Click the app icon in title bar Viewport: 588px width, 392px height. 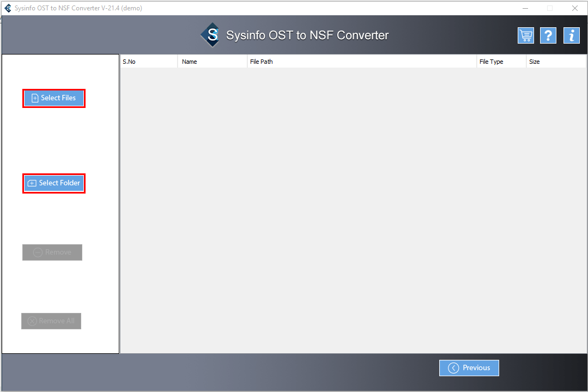tap(8, 8)
